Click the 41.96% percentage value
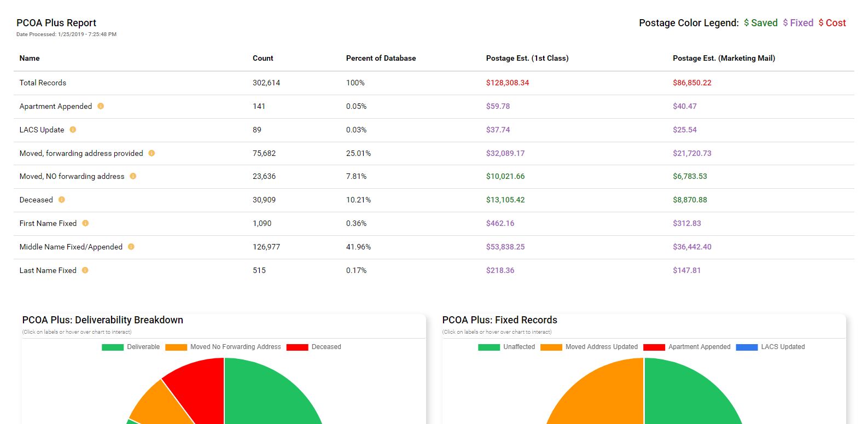The width and height of the screenshot is (868, 424). 358,247
